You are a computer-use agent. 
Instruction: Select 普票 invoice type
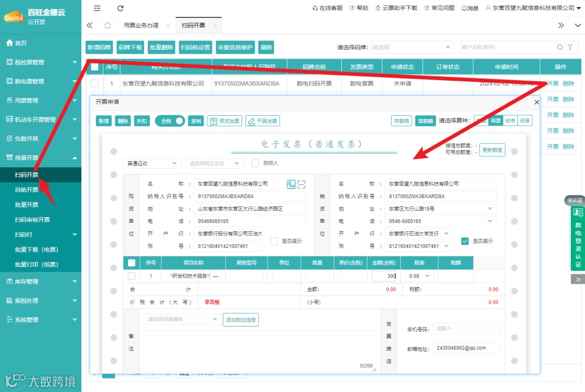[496, 121]
